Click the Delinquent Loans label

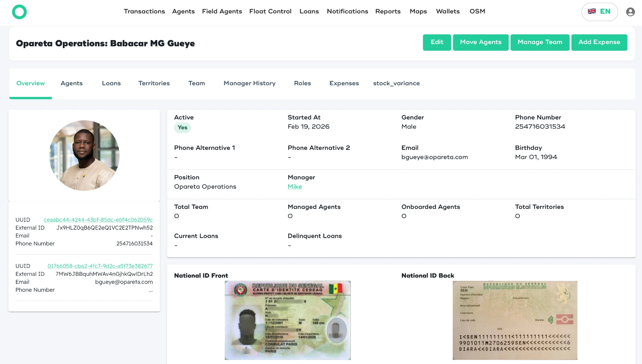click(315, 236)
